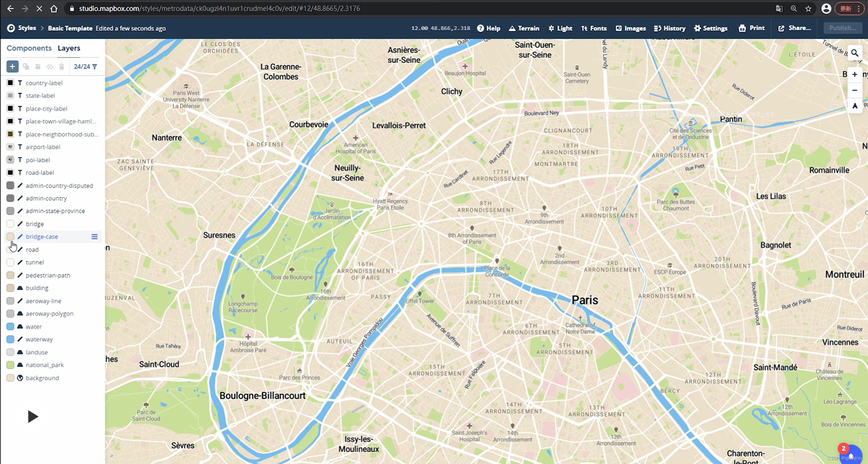Open the browser's three-dot menu

click(x=859, y=8)
